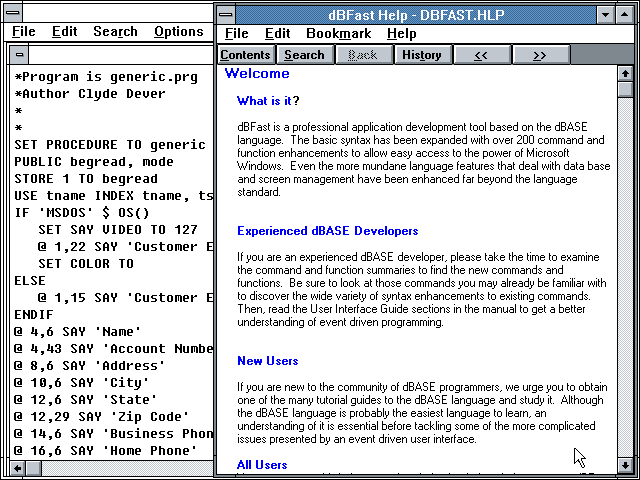Screen dimensions: 640x480
Task: Go to previous help topic with <<
Action: 481,55
